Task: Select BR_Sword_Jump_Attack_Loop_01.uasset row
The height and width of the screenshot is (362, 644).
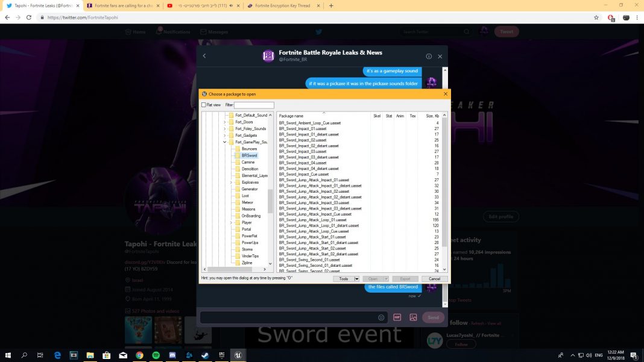Action: 312,220
